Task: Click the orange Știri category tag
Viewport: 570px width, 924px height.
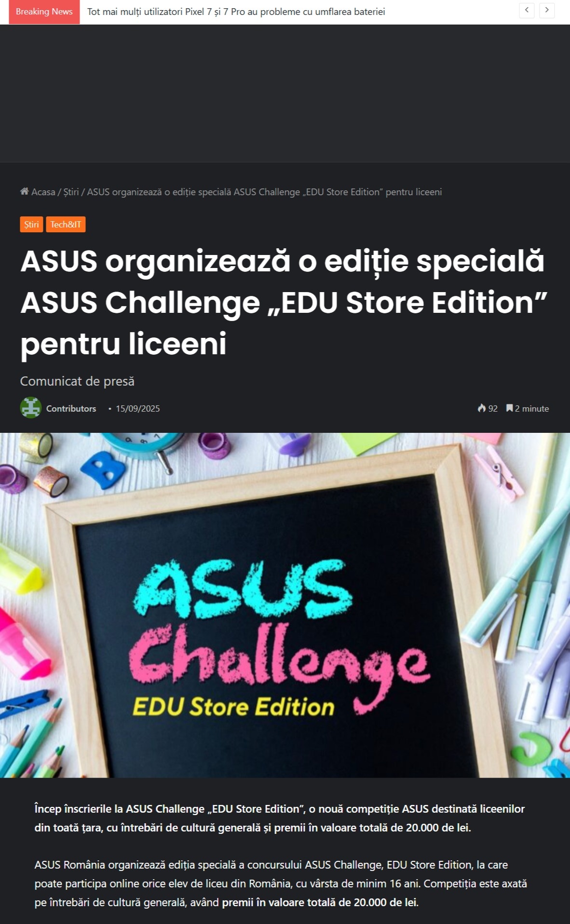Action: click(31, 224)
